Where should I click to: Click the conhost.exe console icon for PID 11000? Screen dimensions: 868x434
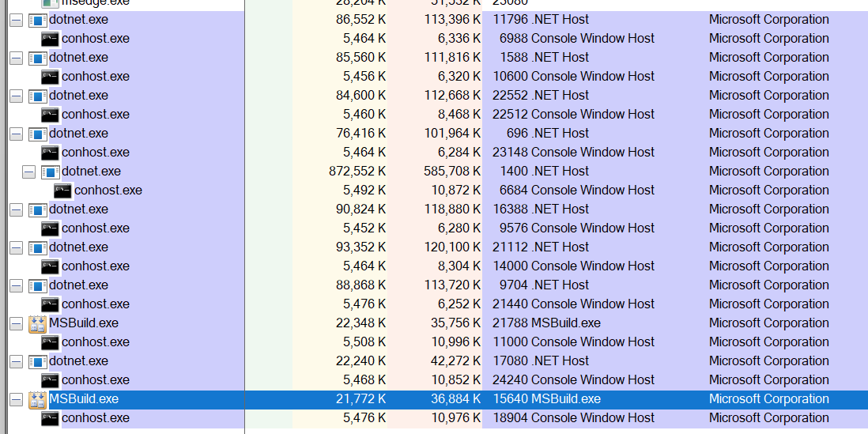click(x=51, y=342)
